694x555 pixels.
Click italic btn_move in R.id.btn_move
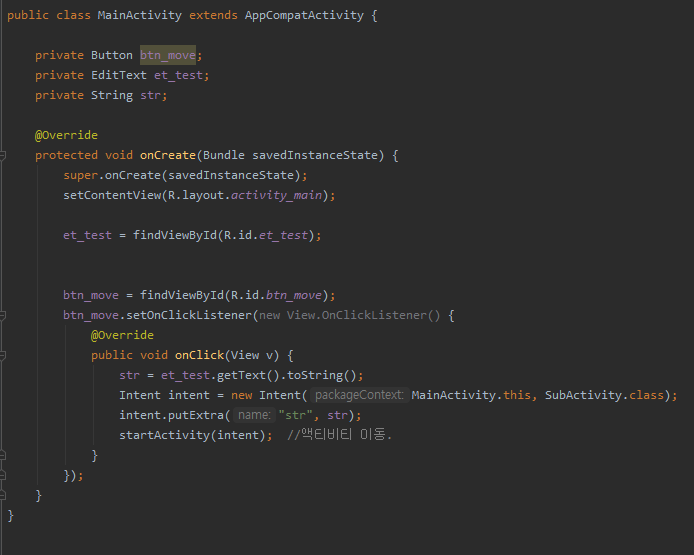293,295
